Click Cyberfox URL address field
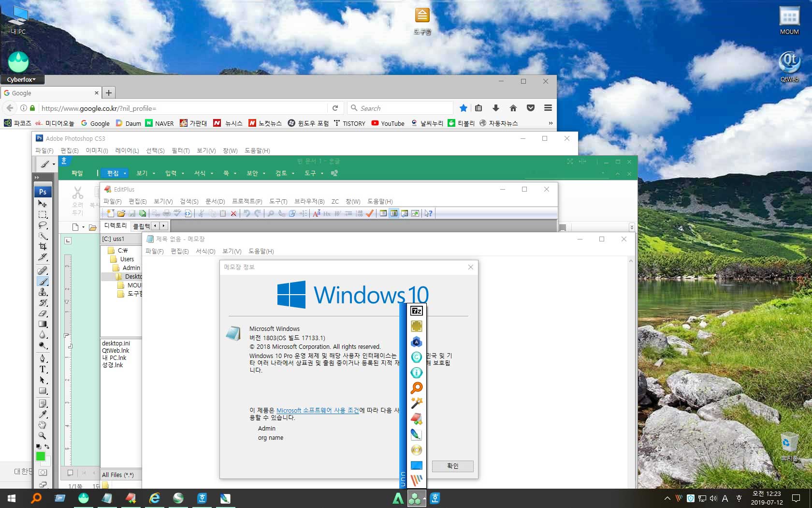 click(183, 108)
